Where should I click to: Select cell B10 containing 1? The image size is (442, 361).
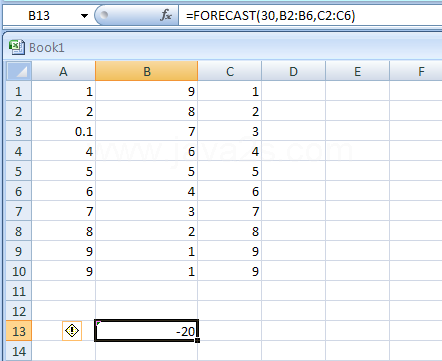click(x=147, y=271)
